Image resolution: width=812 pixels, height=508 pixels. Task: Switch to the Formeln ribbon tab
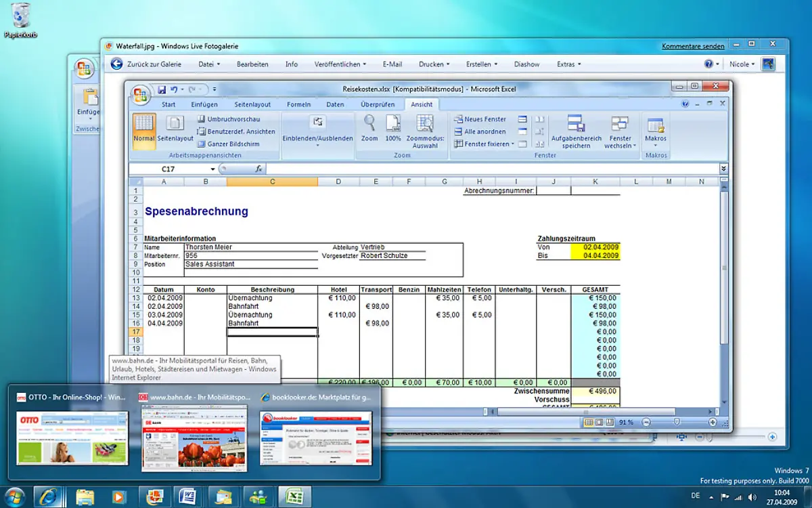click(x=299, y=104)
